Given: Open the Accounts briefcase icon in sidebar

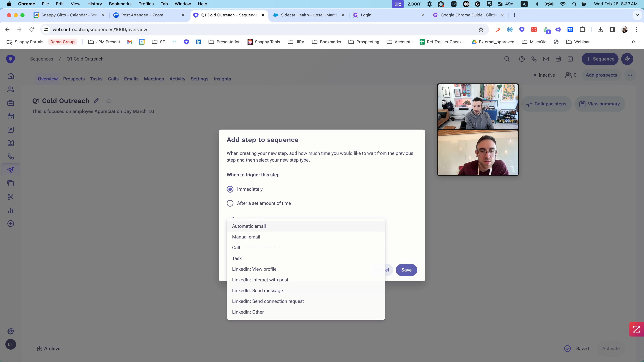Looking at the screenshot, I should [11, 103].
